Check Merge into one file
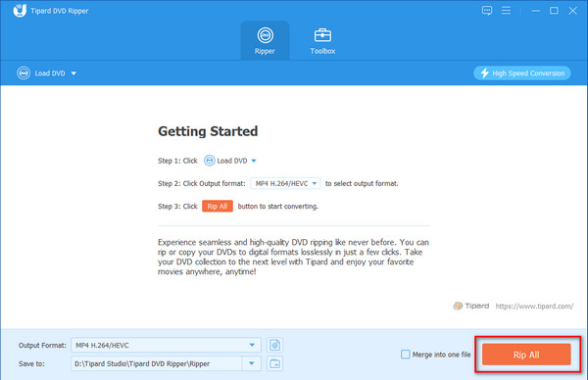588x380 pixels. click(x=406, y=355)
